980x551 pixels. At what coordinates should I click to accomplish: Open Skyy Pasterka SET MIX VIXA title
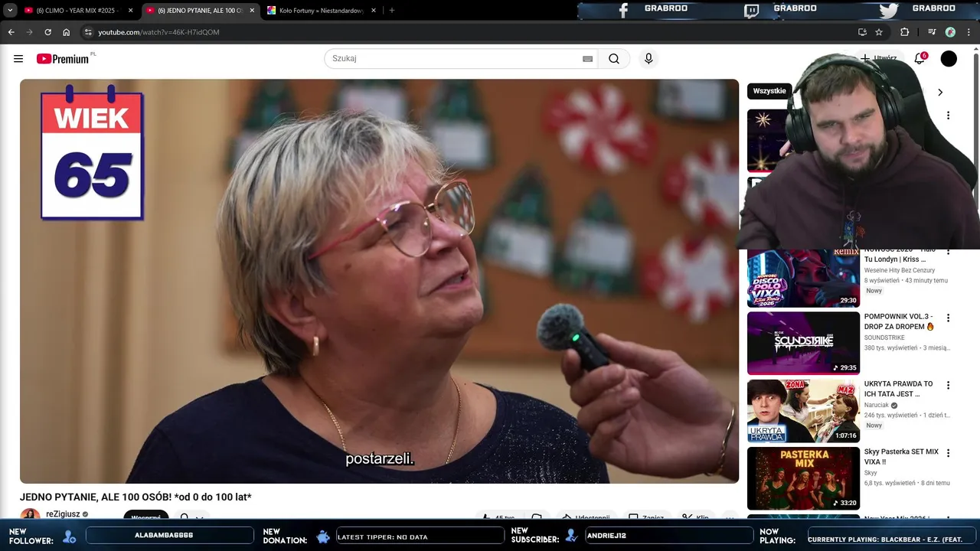pos(901,457)
